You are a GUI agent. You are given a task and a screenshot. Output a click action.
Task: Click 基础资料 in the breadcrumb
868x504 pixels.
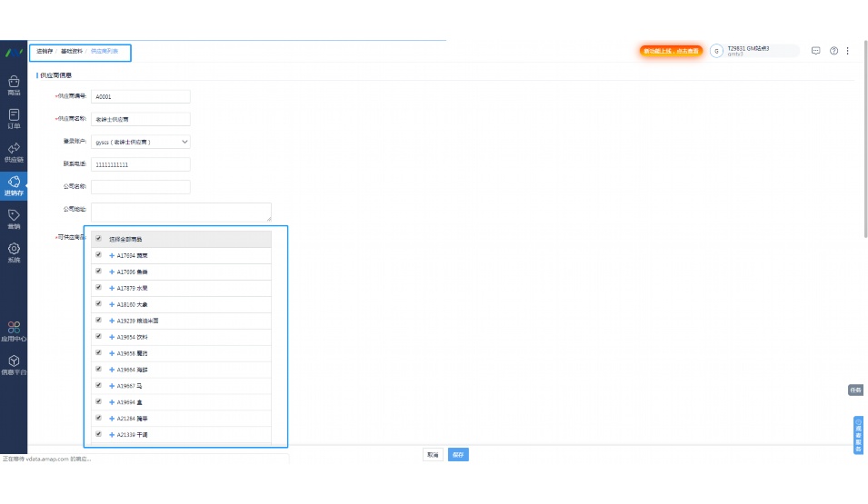coord(72,51)
